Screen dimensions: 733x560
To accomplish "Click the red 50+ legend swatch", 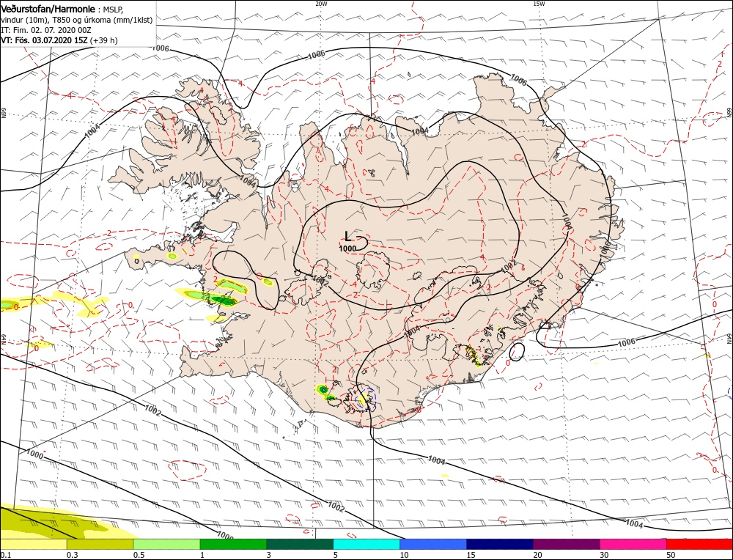I will [699, 544].
